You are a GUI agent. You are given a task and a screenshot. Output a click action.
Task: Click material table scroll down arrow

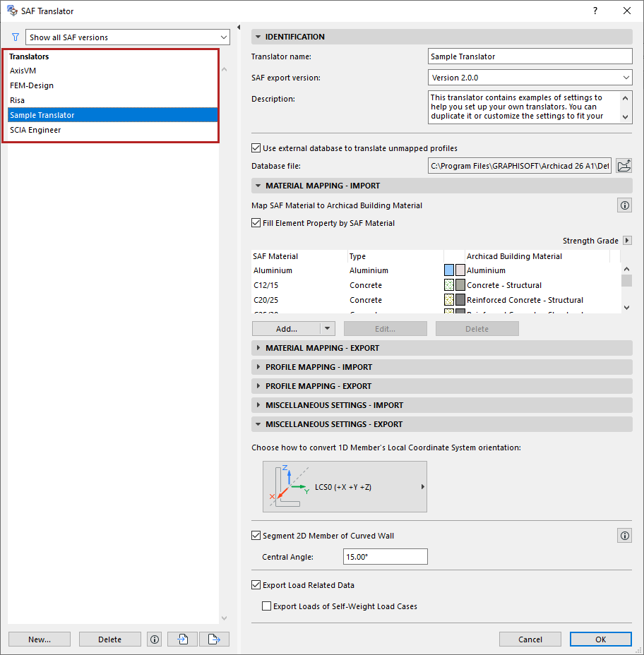(x=626, y=308)
